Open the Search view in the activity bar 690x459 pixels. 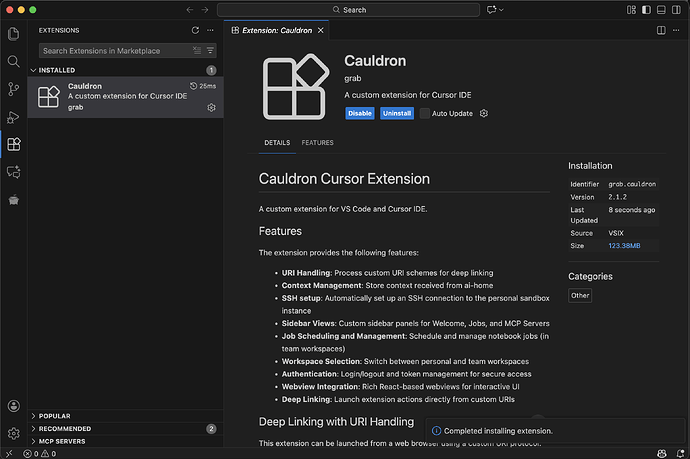point(14,61)
